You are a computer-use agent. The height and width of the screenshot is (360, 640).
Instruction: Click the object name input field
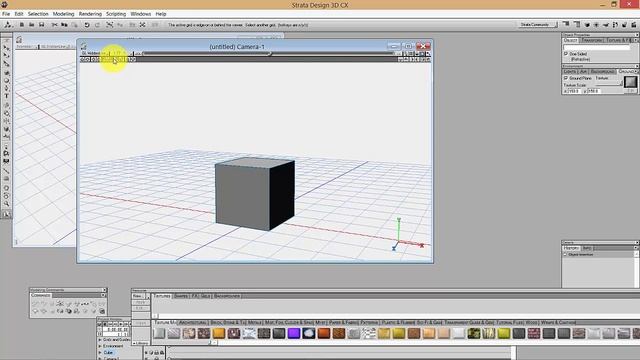(597, 47)
